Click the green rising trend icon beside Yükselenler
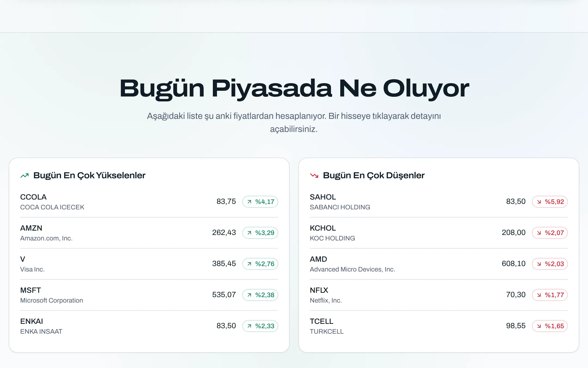 tap(24, 176)
